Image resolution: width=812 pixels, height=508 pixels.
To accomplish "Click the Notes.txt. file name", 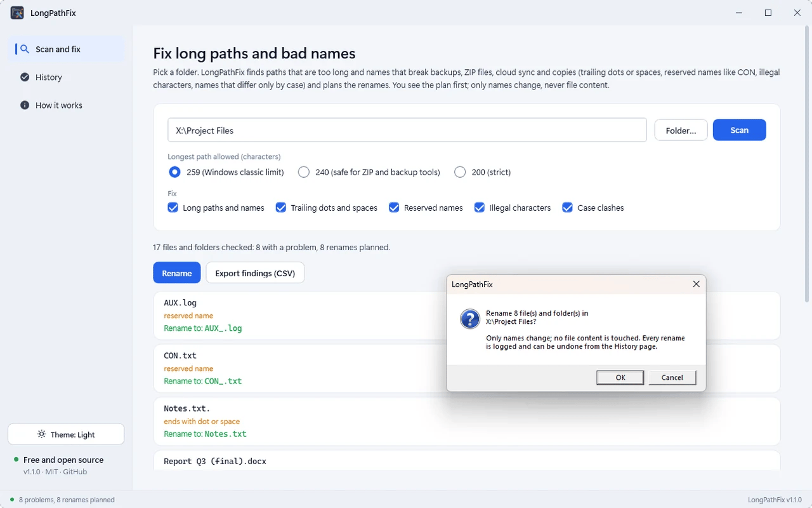I will (x=187, y=408).
